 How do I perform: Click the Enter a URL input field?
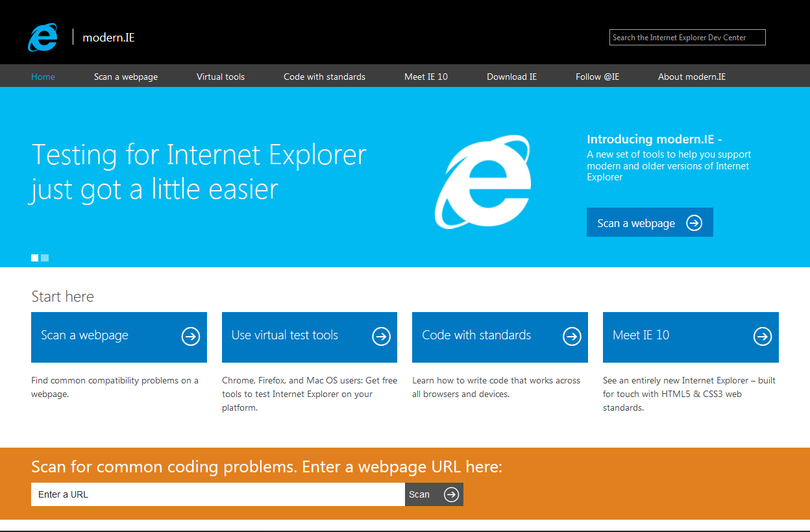pos(217,494)
